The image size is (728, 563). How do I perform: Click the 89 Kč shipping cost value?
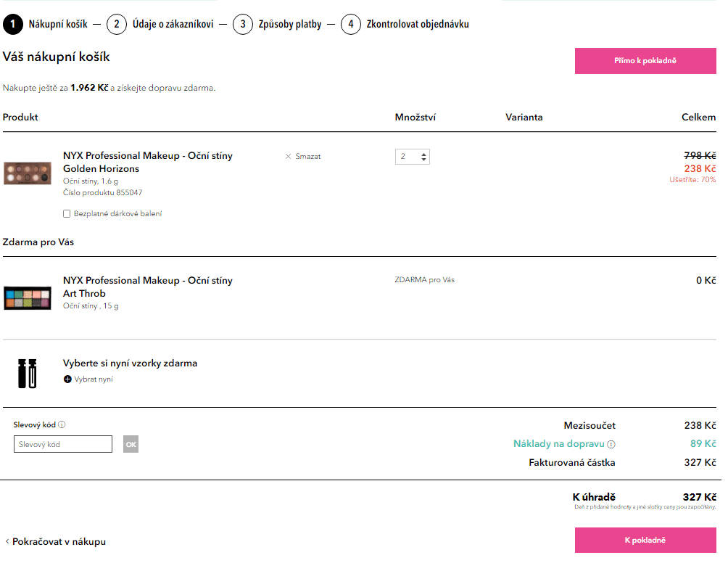pyautogui.click(x=703, y=443)
